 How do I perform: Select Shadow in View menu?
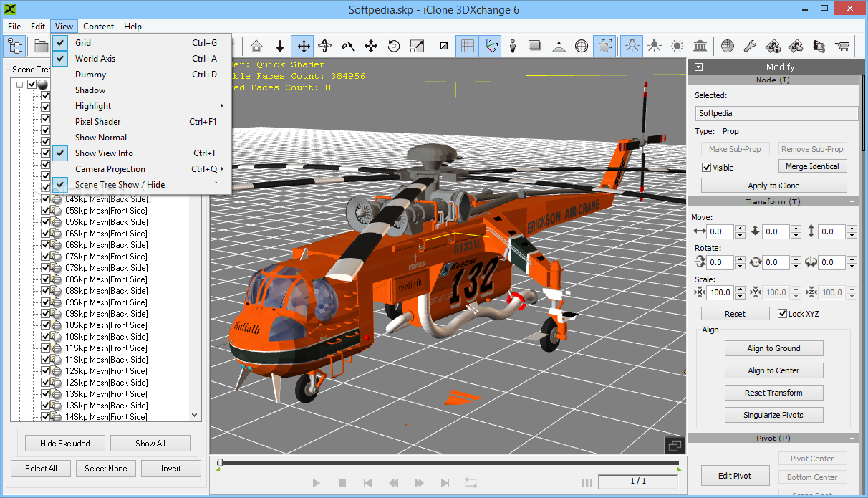click(142, 90)
